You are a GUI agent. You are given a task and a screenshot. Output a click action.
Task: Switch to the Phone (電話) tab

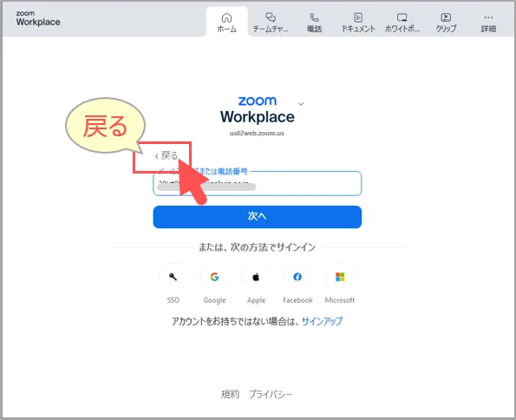pyautogui.click(x=314, y=22)
